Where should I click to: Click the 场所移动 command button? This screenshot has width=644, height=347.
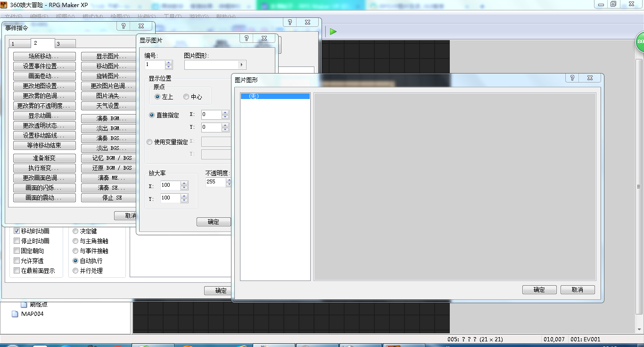pos(44,56)
